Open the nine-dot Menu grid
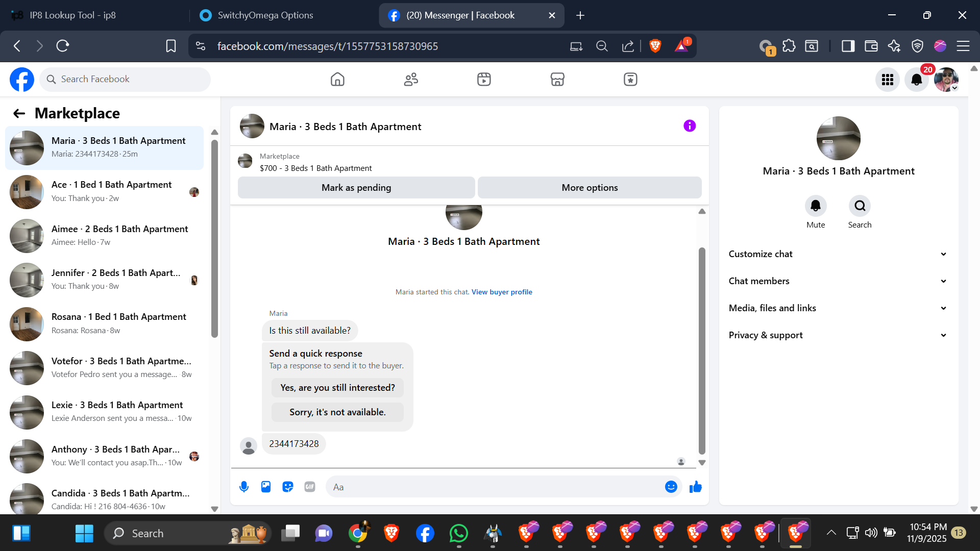Screen dimensions: 980x551 [888, 80]
